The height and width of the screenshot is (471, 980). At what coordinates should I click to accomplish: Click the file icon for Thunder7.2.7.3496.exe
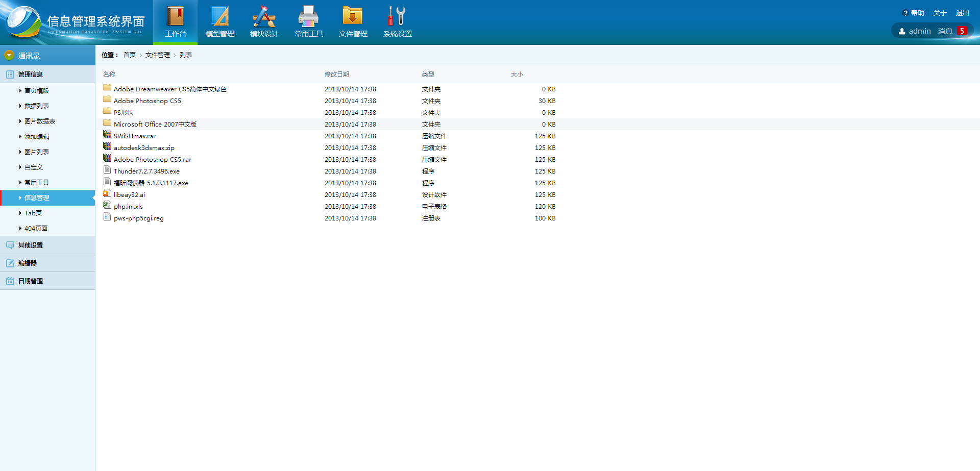pyautogui.click(x=107, y=170)
